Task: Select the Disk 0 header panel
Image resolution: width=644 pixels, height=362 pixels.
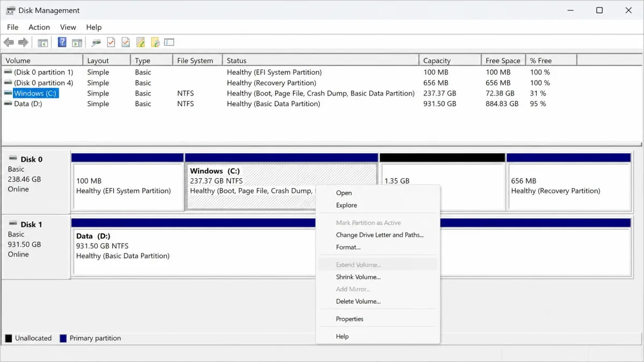Action: point(36,182)
